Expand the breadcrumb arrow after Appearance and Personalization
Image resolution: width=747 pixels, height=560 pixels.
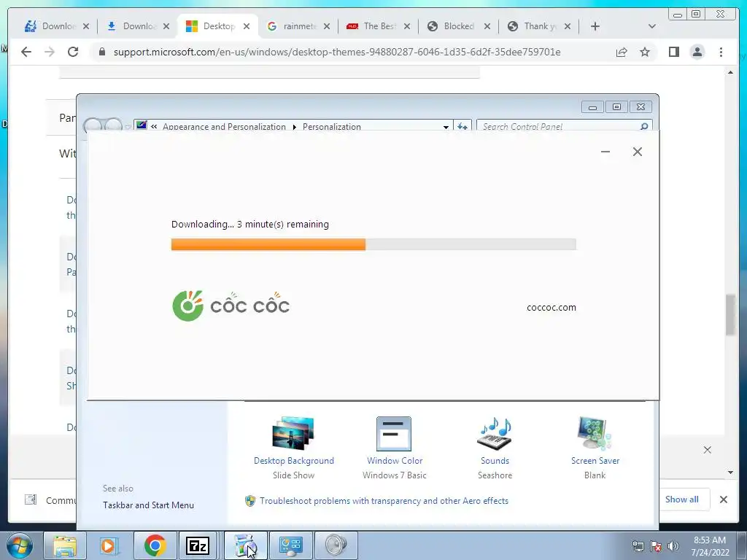pyautogui.click(x=295, y=127)
